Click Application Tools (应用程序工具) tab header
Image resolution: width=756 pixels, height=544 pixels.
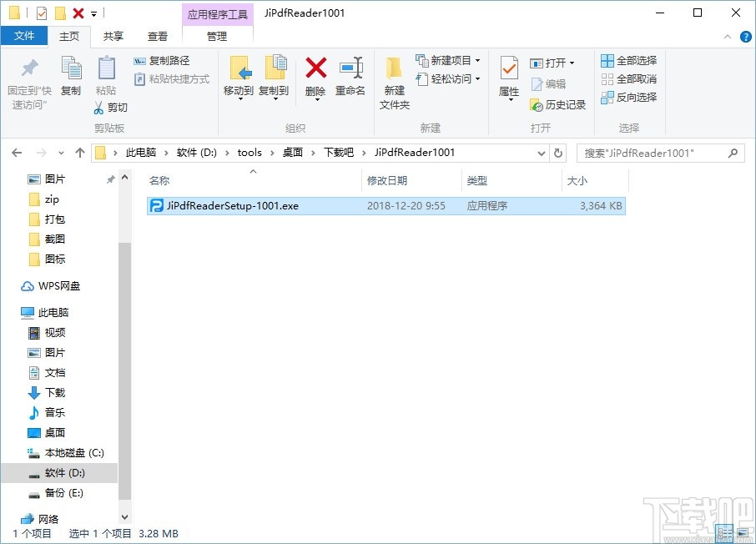point(218,14)
